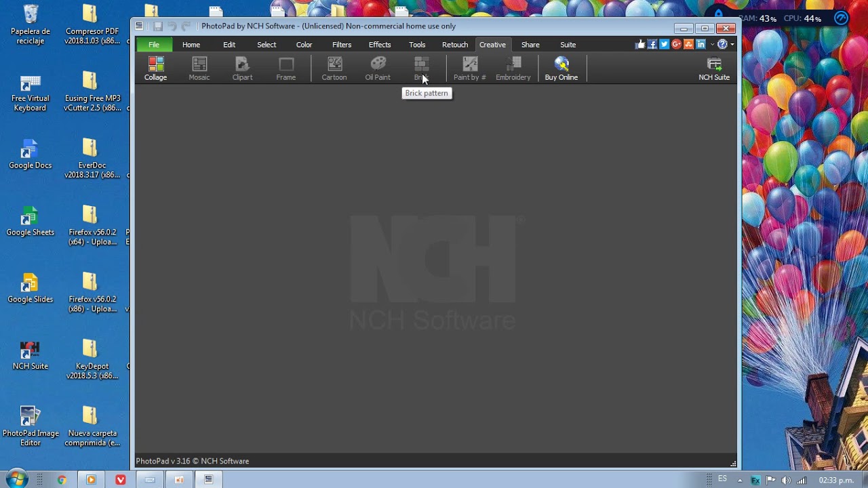Image resolution: width=868 pixels, height=488 pixels.
Task: Switch to the Home tab
Action: 191,45
